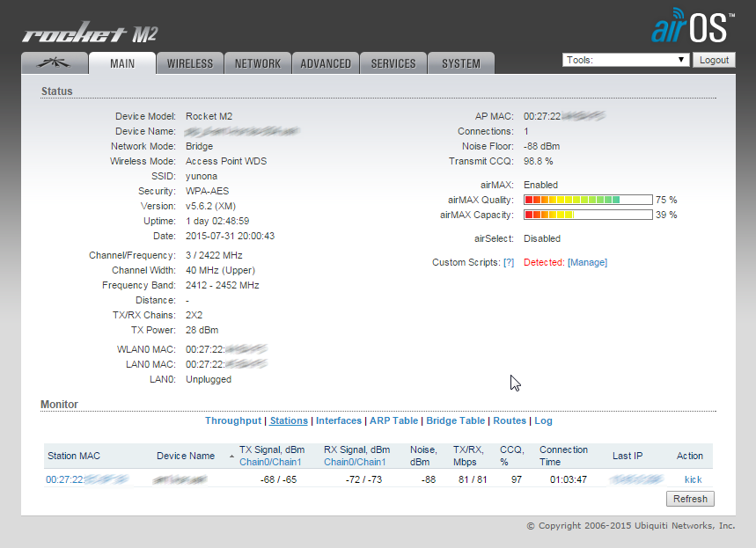This screenshot has width=756, height=548.
Task: Click the Custom Scripts help [?] link
Action: 509,262
